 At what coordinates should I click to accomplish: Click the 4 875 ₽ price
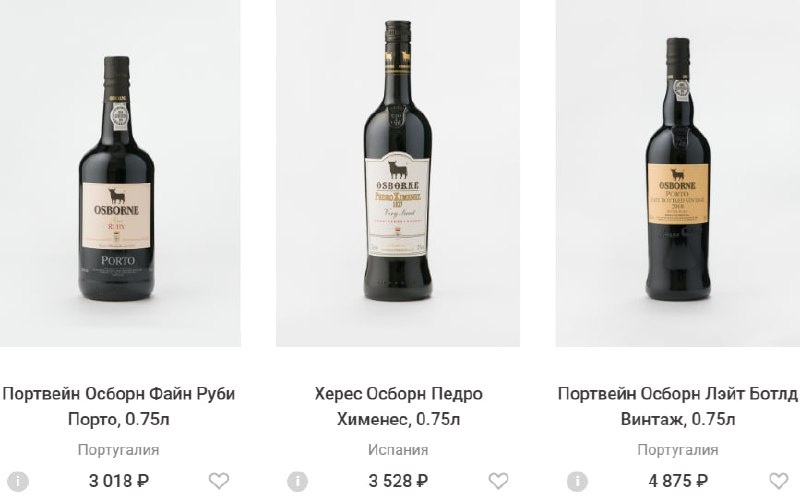[678, 481]
